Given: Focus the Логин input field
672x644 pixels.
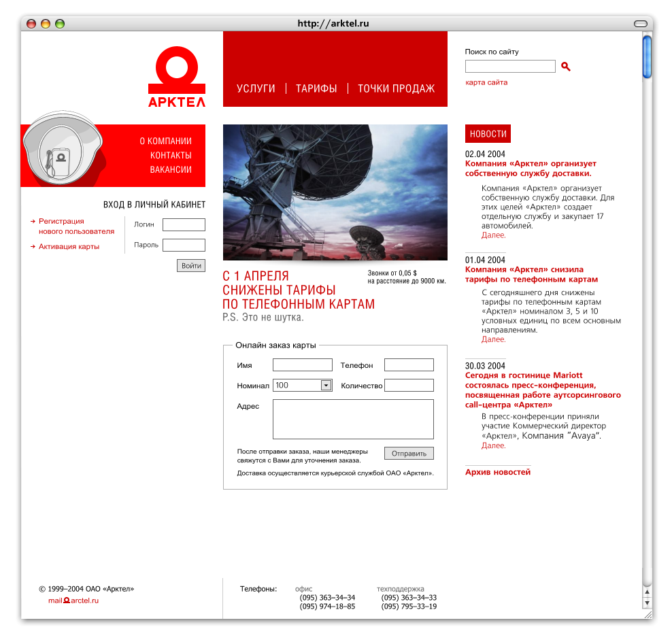Looking at the screenshot, I should [x=184, y=224].
